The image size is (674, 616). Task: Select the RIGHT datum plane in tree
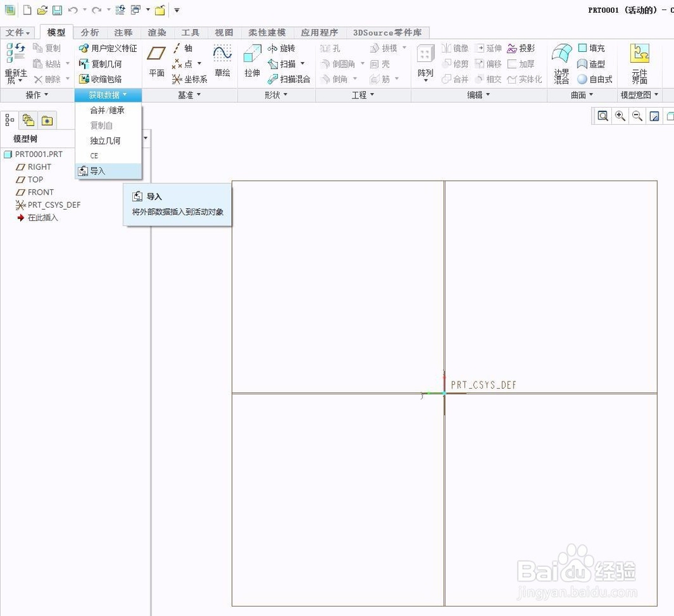coord(34,166)
